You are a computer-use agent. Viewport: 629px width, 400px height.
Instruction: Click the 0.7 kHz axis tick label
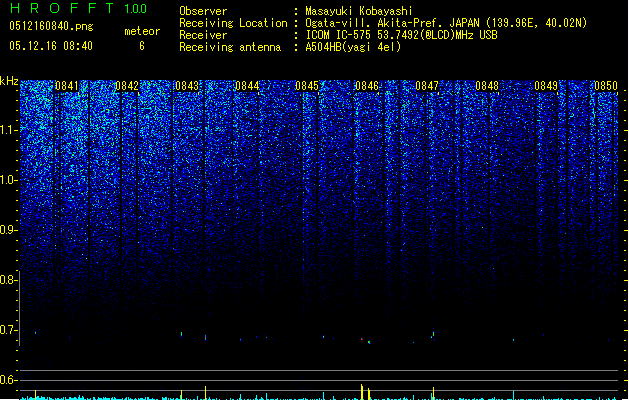click(x=8, y=330)
